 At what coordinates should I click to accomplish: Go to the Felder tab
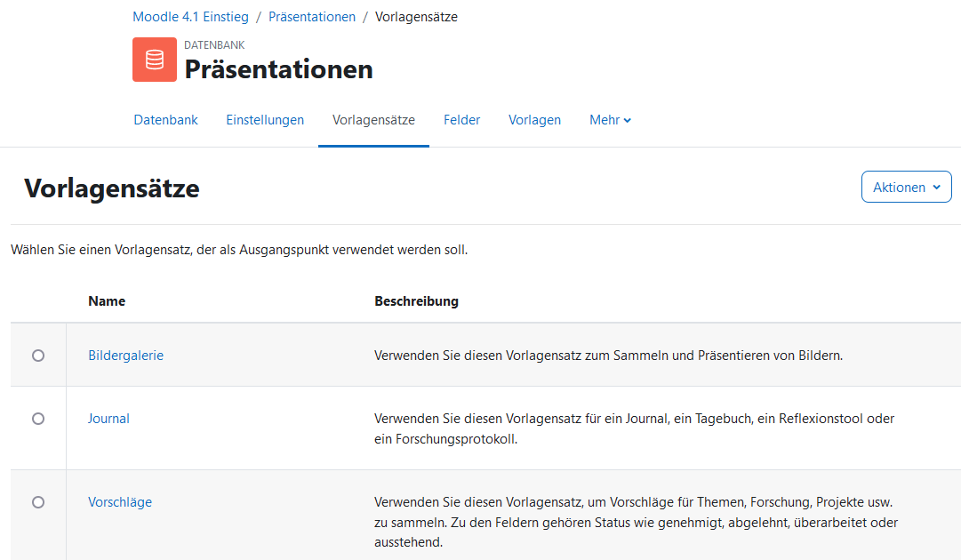click(x=461, y=120)
